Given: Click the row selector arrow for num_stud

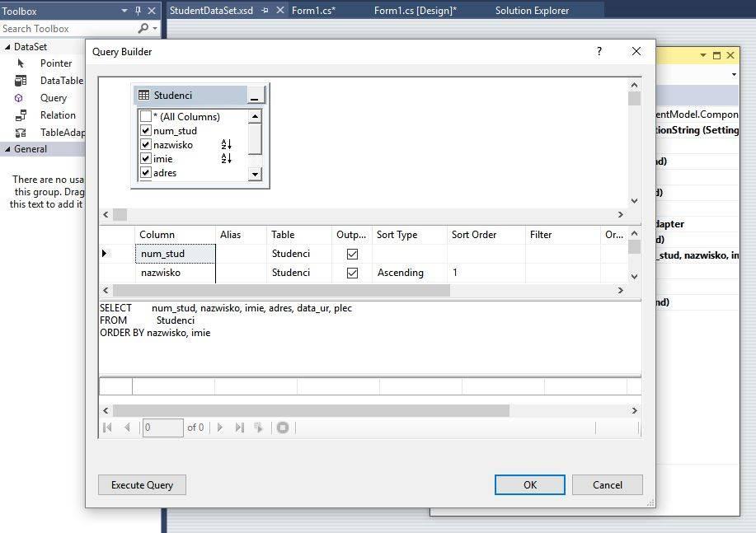Looking at the screenshot, I should (104, 254).
